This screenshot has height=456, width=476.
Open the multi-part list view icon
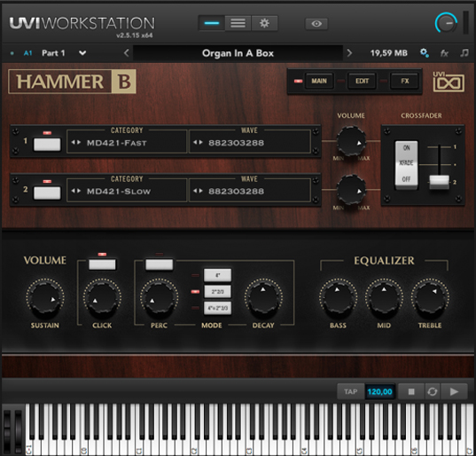[x=238, y=23]
